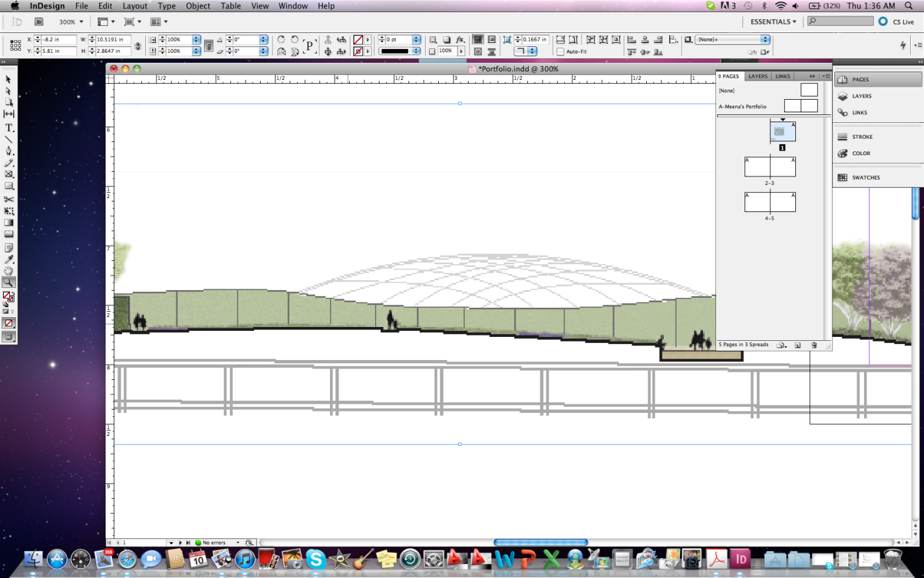Activate the Eyedropper tool

point(9,259)
